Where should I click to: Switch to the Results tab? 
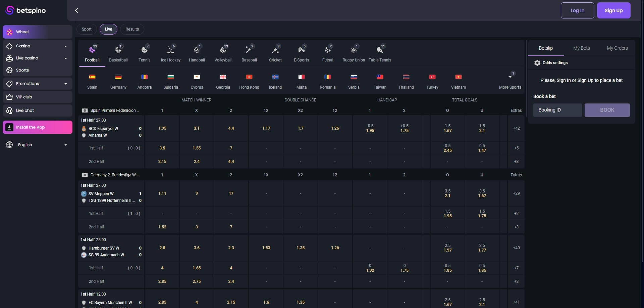132,29
